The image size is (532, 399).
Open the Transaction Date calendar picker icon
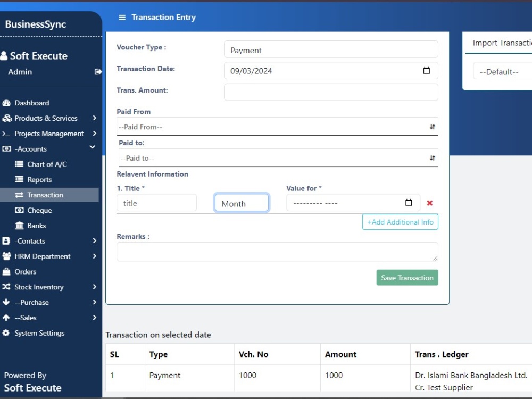427,71
